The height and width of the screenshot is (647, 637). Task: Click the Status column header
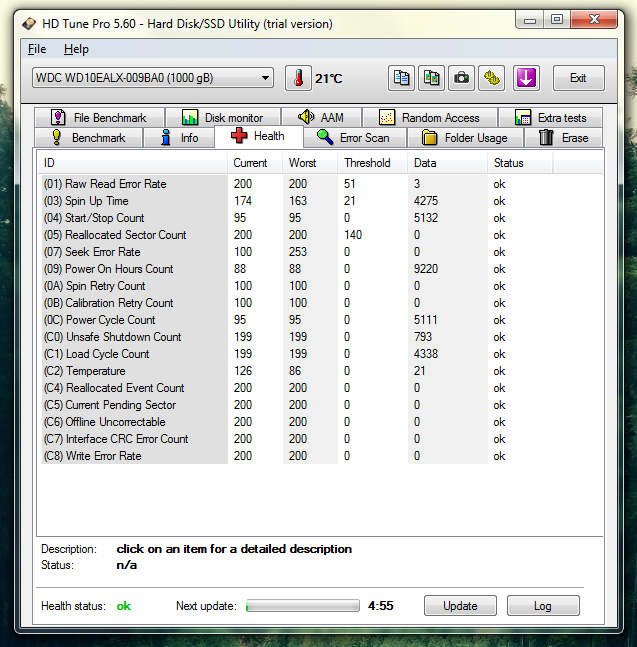pyautogui.click(x=520, y=163)
